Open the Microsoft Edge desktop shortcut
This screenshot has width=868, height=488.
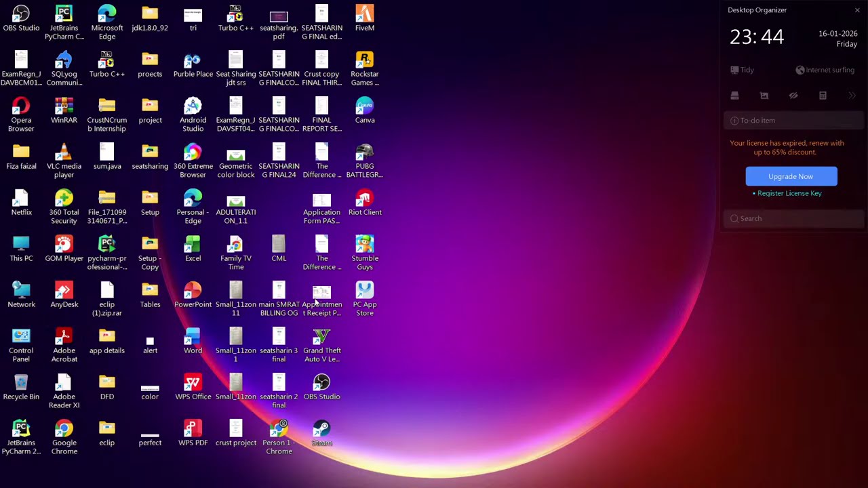click(x=107, y=22)
